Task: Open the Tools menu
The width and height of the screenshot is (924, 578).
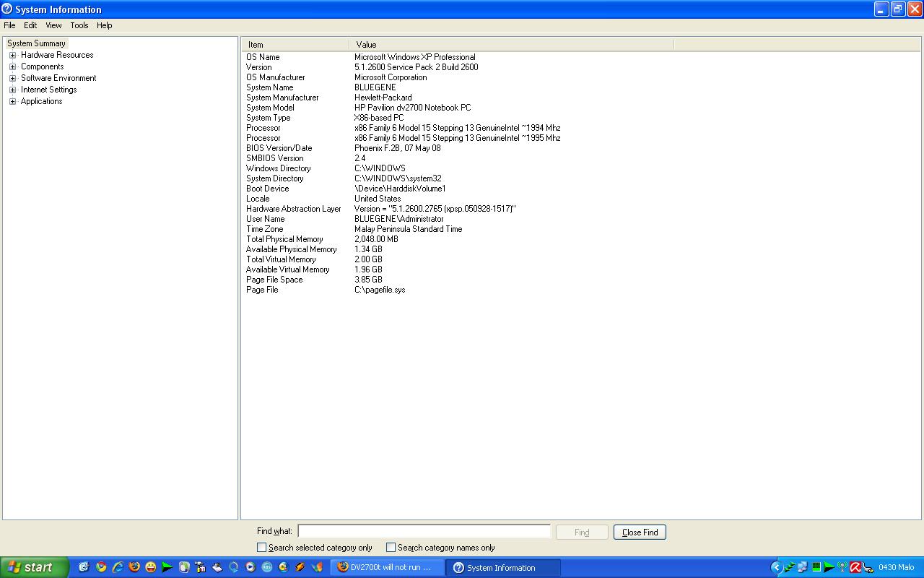Action: [x=79, y=25]
